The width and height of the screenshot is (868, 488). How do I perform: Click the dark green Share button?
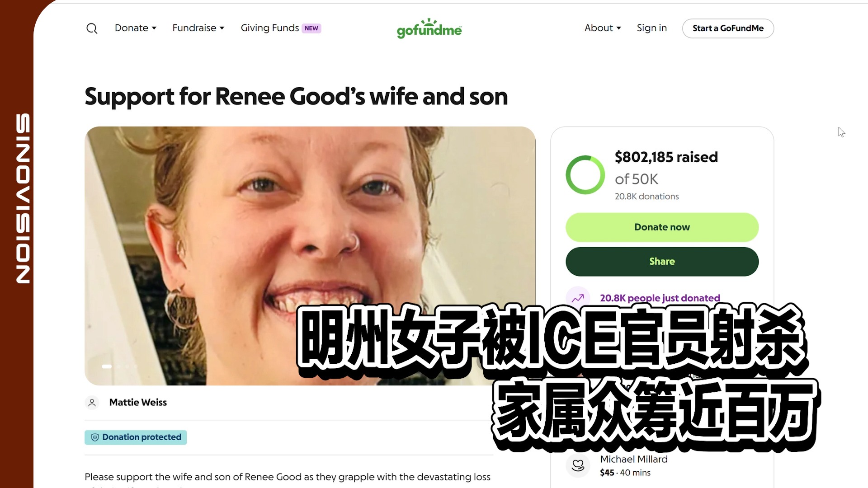pyautogui.click(x=662, y=262)
